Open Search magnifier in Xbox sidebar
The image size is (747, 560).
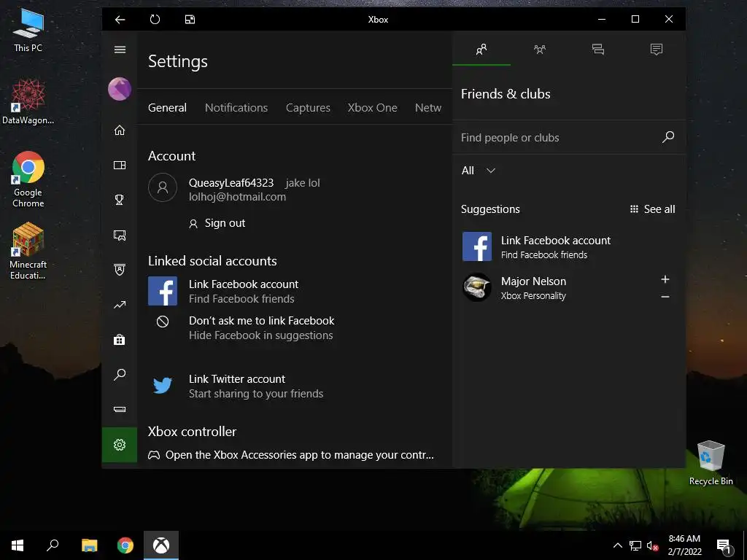(x=120, y=374)
